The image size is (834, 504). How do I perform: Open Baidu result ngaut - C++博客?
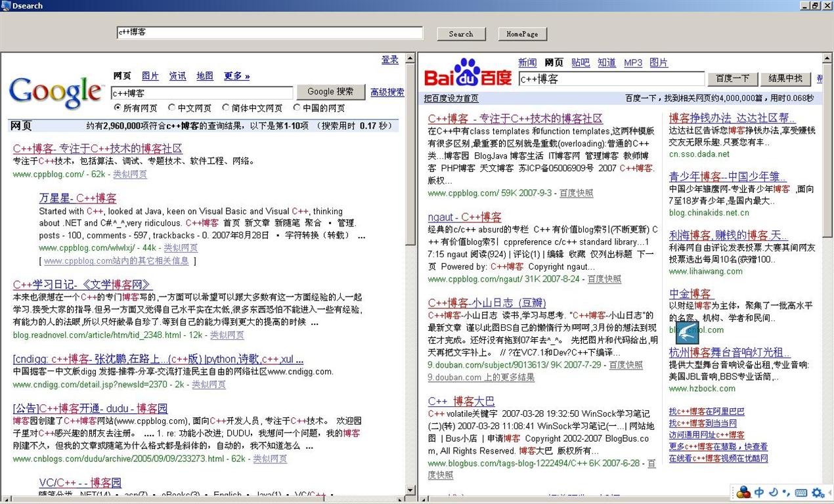click(x=465, y=217)
